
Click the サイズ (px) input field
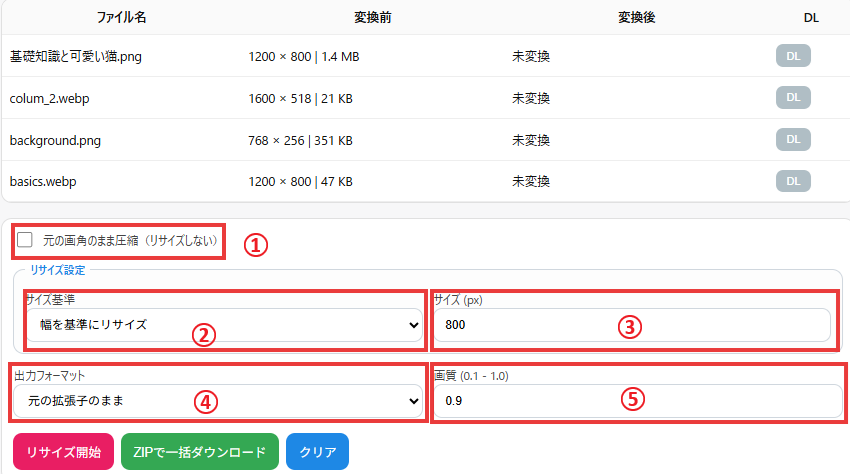click(x=631, y=325)
